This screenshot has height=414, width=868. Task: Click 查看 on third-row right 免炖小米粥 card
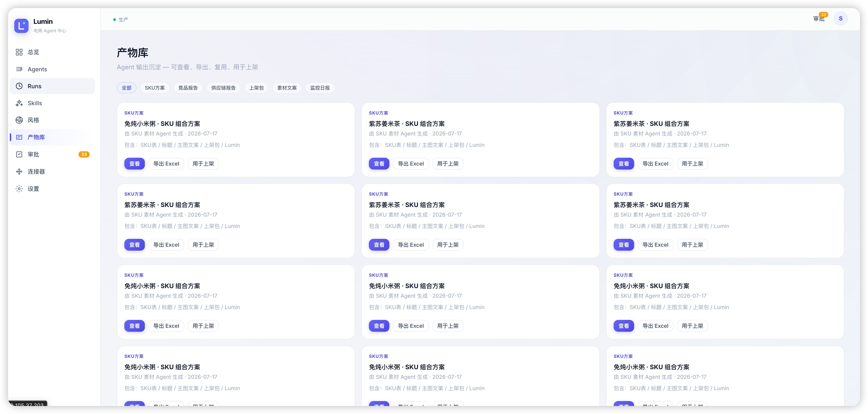coord(624,326)
